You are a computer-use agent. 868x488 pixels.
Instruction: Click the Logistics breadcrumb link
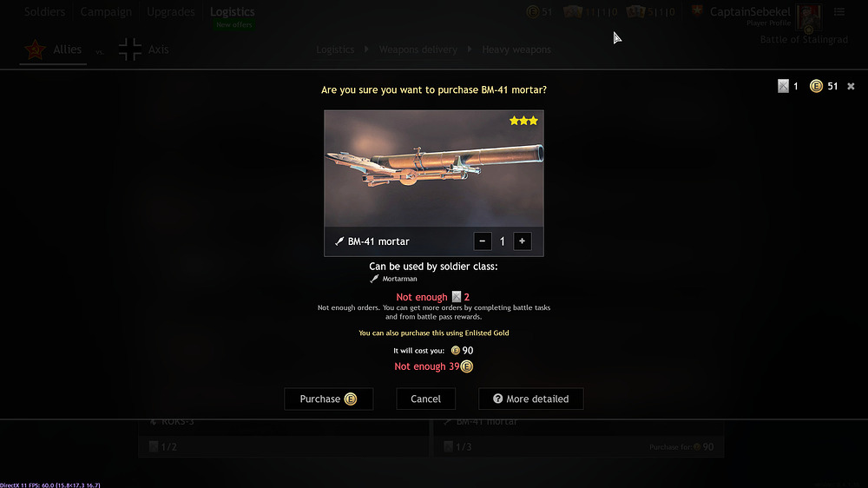click(335, 49)
